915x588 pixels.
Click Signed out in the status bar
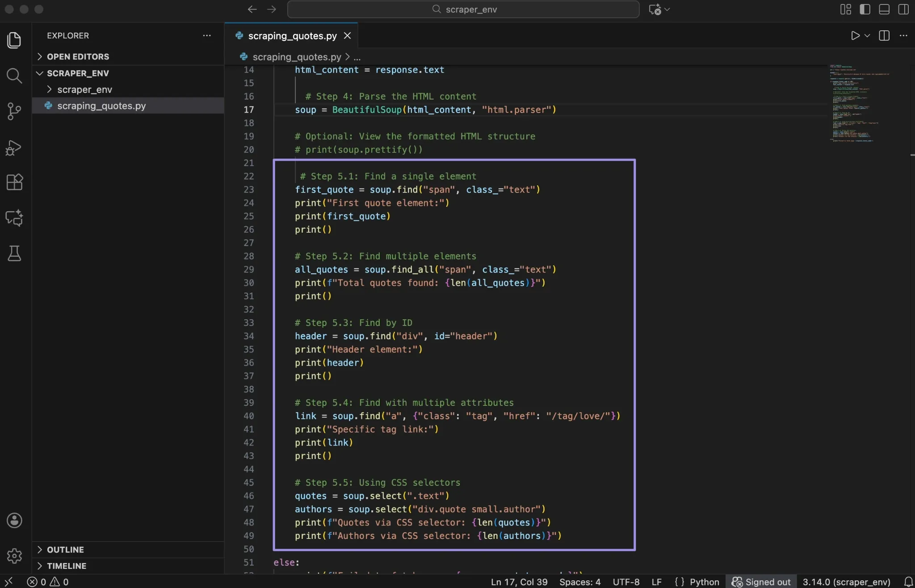point(761,582)
